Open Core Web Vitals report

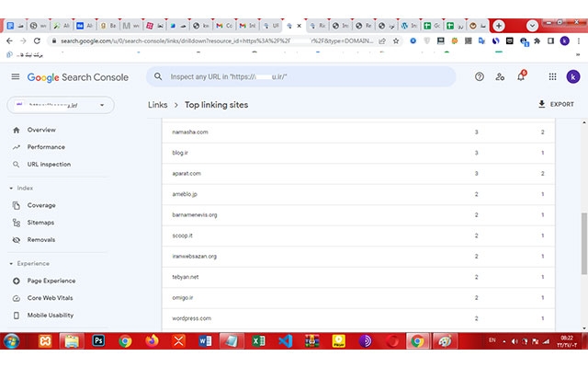click(50, 298)
